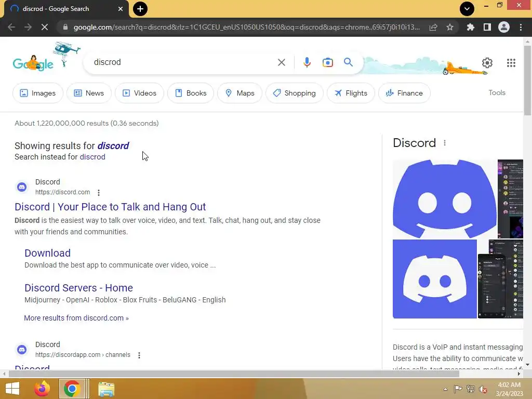Close the discrod Google Search tab
532x399 pixels.
pos(121,9)
